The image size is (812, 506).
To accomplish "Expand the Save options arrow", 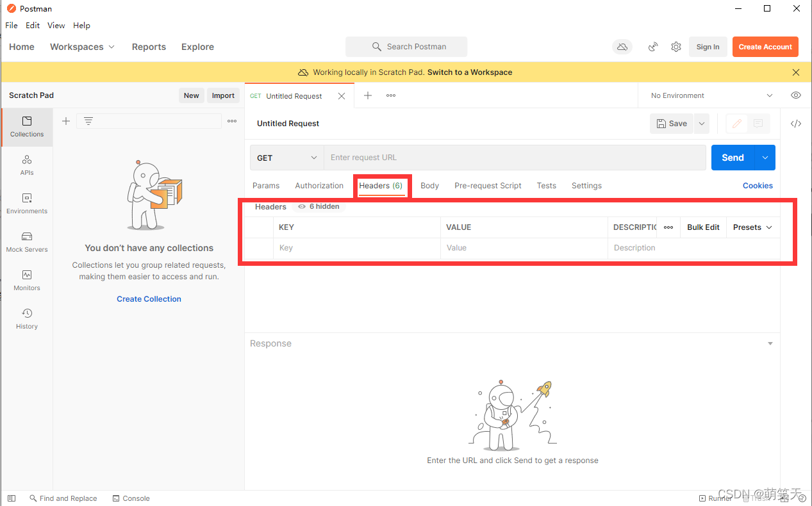I will (702, 124).
